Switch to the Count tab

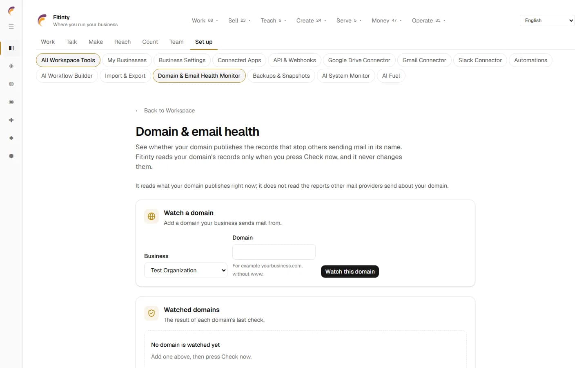pos(150,42)
